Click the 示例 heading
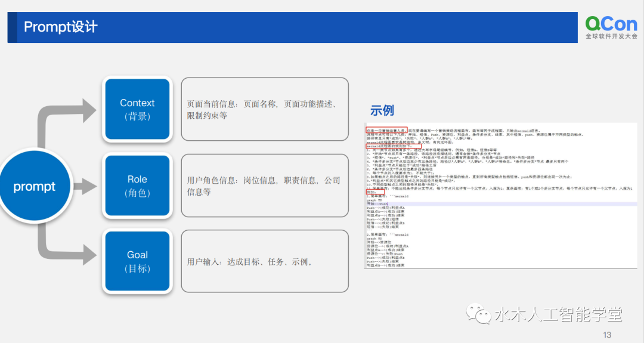Viewport: 644px width, 343px height. [382, 111]
